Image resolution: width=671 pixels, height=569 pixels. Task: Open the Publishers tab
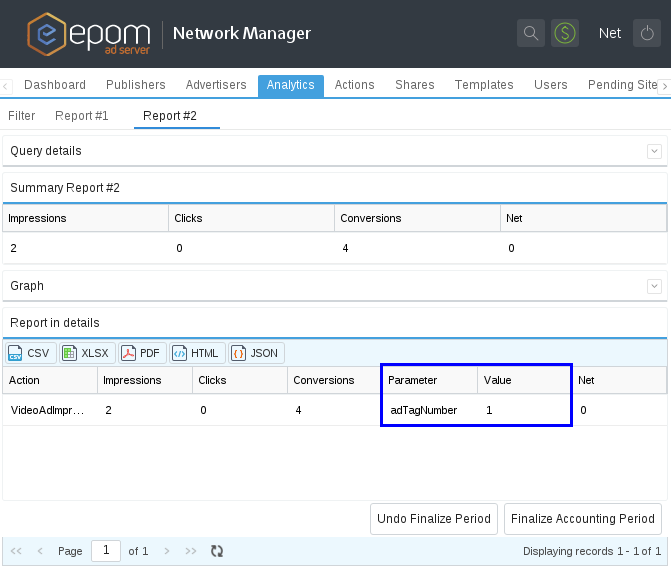tap(136, 85)
